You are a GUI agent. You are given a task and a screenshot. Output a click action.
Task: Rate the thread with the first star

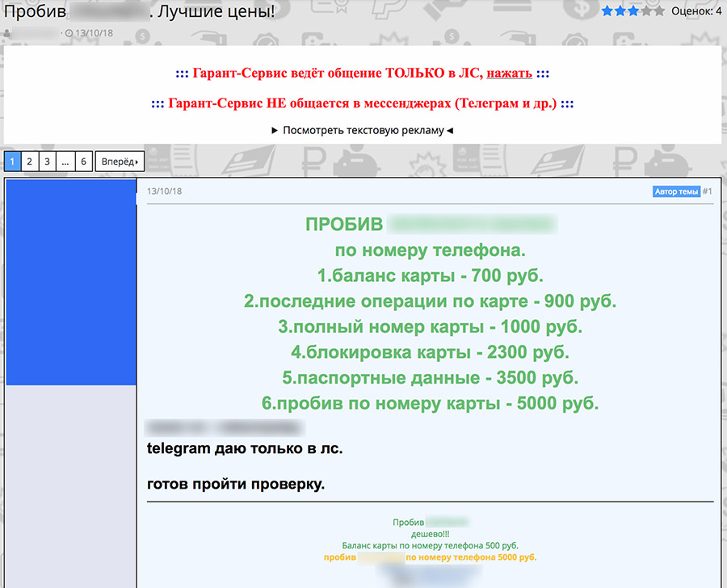[x=607, y=10]
